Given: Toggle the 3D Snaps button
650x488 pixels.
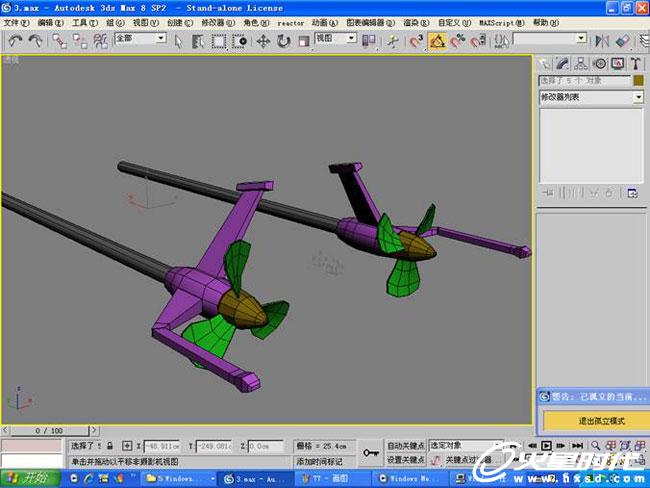Looking at the screenshot, I should coord(416,41).
